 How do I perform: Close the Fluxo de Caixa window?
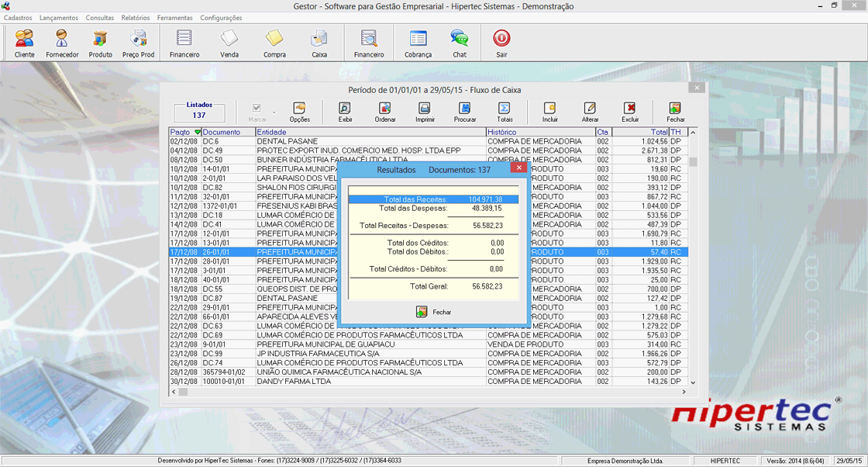(697, 88)
